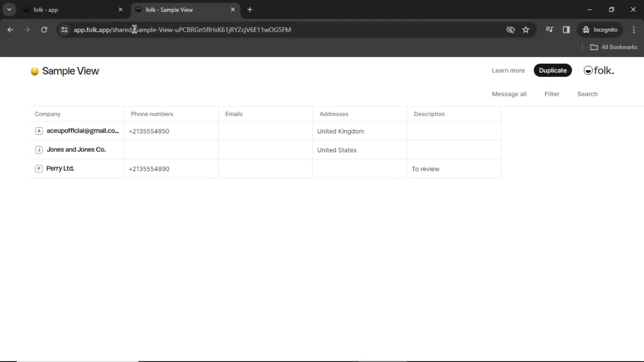Click the Perry Ltd. row entry
Viewport: 644px width, 362px height.
(60, 168)
